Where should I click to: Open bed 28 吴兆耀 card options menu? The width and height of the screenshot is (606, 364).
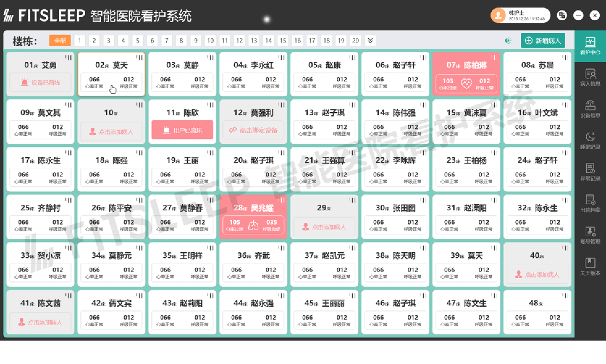click(281, 200)
